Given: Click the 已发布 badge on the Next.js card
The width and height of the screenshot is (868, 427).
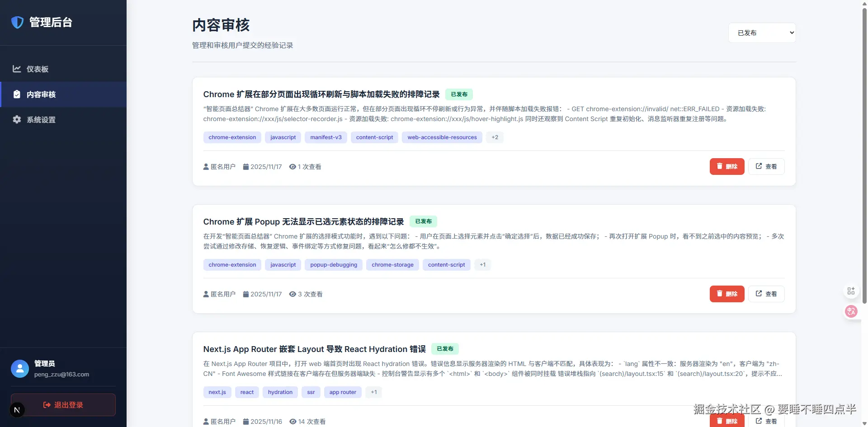Looking at the screenshot, I should click(x=445, y=348).
